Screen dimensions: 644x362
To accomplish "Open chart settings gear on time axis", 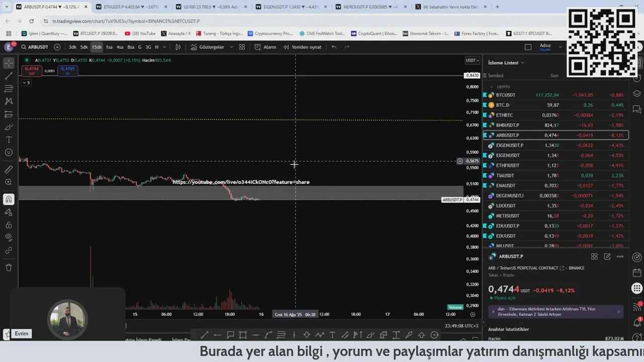I will [x=472, y=314].
